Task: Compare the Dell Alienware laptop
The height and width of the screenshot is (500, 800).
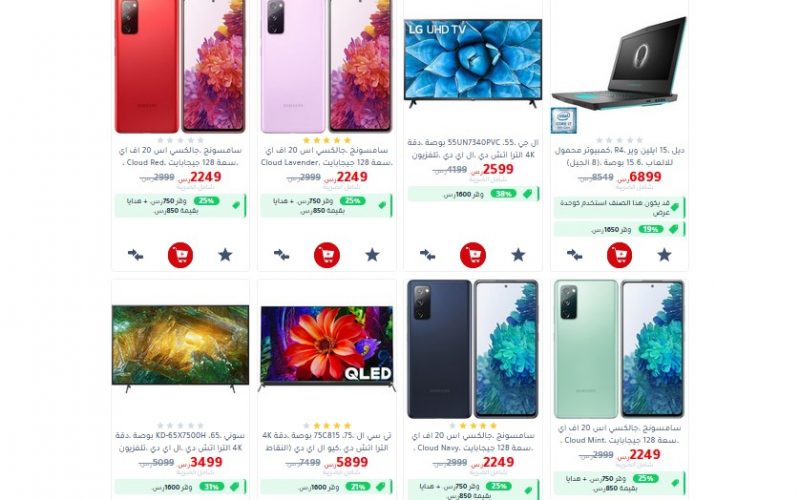Action: coord(574,255)
